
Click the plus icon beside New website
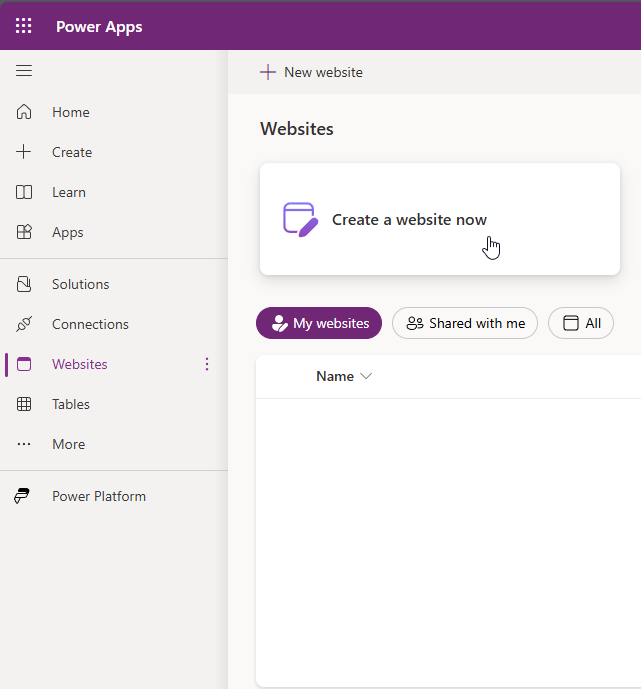click(268, 72)
